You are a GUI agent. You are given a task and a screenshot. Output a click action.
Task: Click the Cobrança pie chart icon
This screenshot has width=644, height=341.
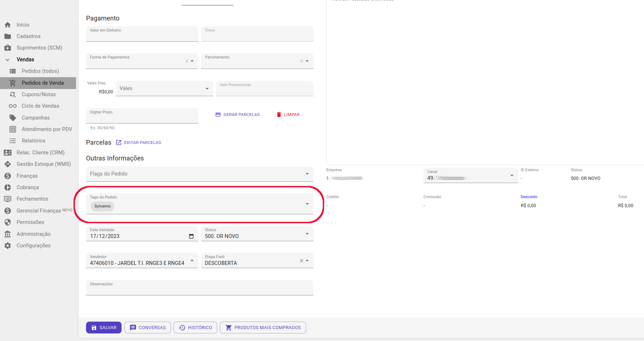(x=8, y=187)
